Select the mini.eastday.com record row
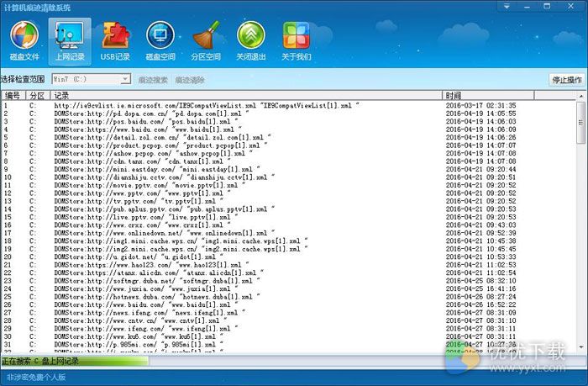Image resolution: width=588 pixels, height=386 pixels. 288,169
